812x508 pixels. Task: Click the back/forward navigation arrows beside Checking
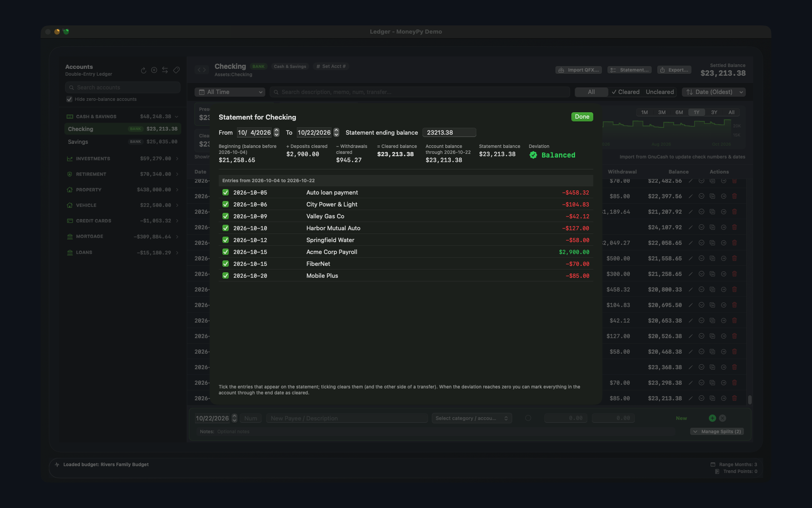coord(201,70)
